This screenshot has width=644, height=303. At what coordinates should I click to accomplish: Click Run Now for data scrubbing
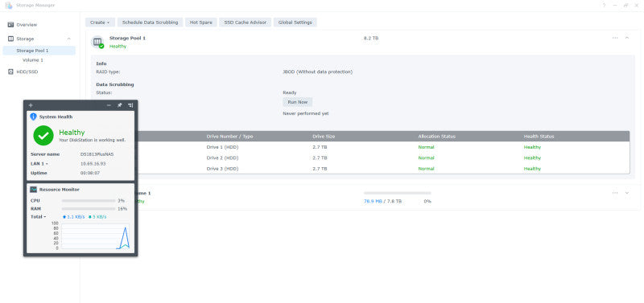pyautogui.click(x=297, y=102)
